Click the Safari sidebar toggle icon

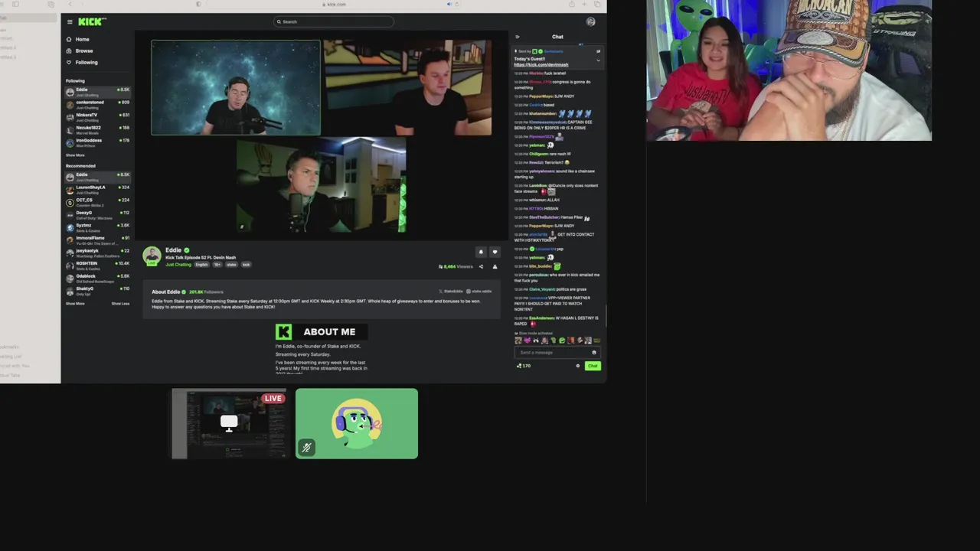click(15, 4)
